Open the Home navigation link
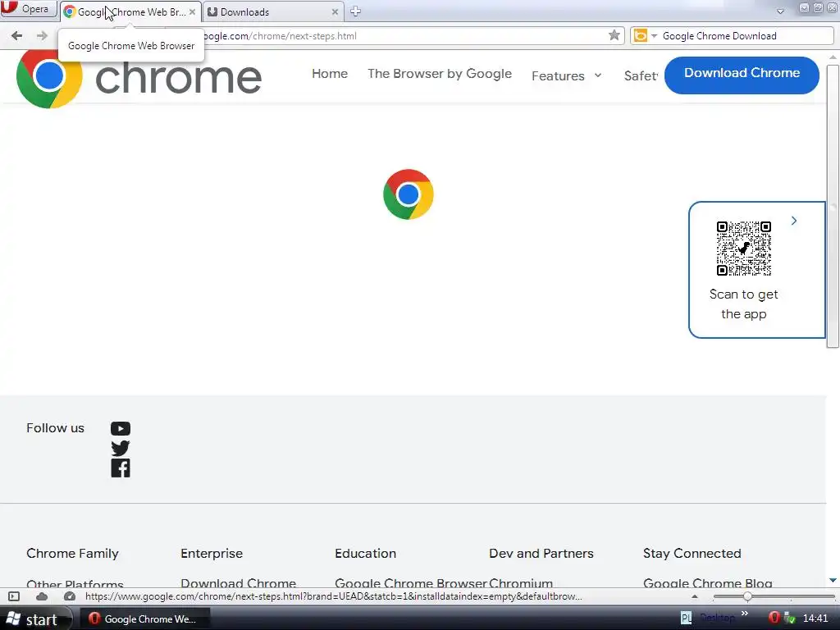 coord(330,74)
